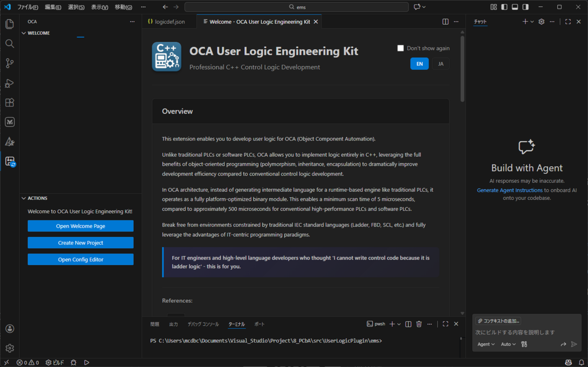Screen dimensions: 588x367
Task: Click the split editor icon
Action: pyautogui.click(x=445, y=22)
